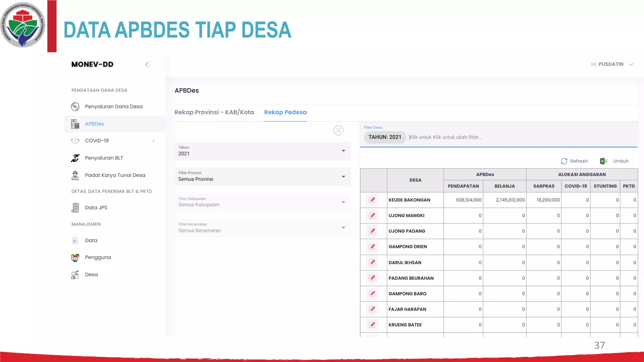
Task: Click the Refresh icon
Action: [x=564, y=161]
